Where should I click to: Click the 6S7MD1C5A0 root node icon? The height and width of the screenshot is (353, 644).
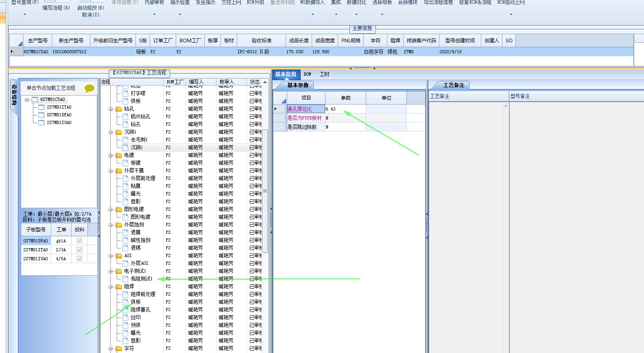(35, 100)
